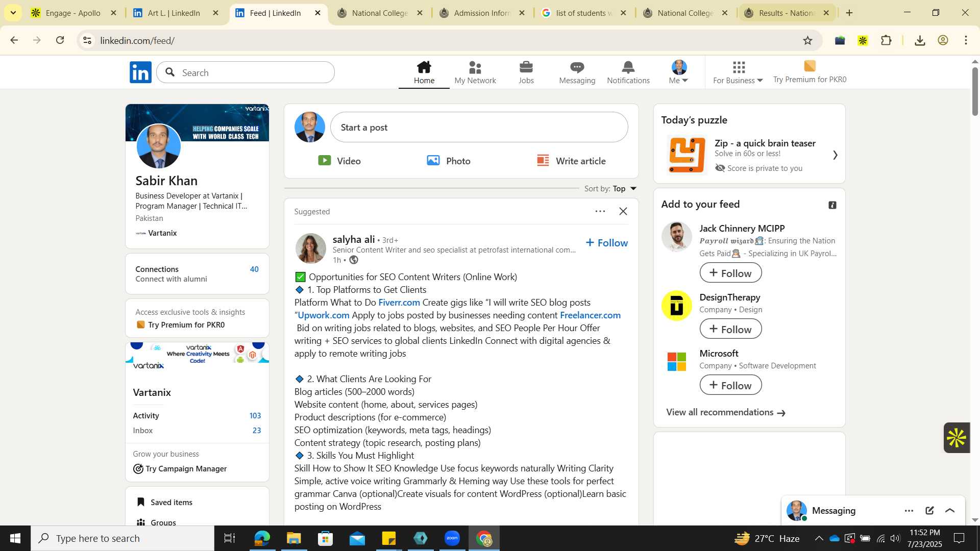Add a Video to a post
The width and height of the screenshot is (980, 551).
339,161
